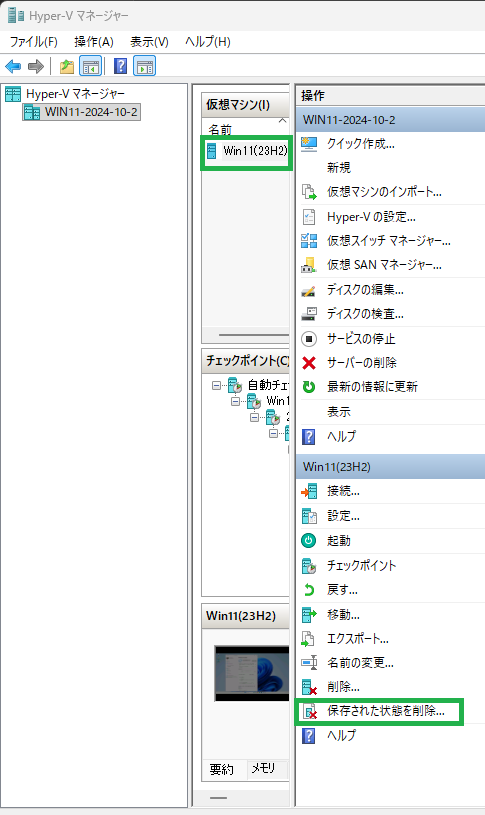Click the Up one level folder icon
Image resolution: width=485 pixels, height=815 pixels.
point(67,67)
